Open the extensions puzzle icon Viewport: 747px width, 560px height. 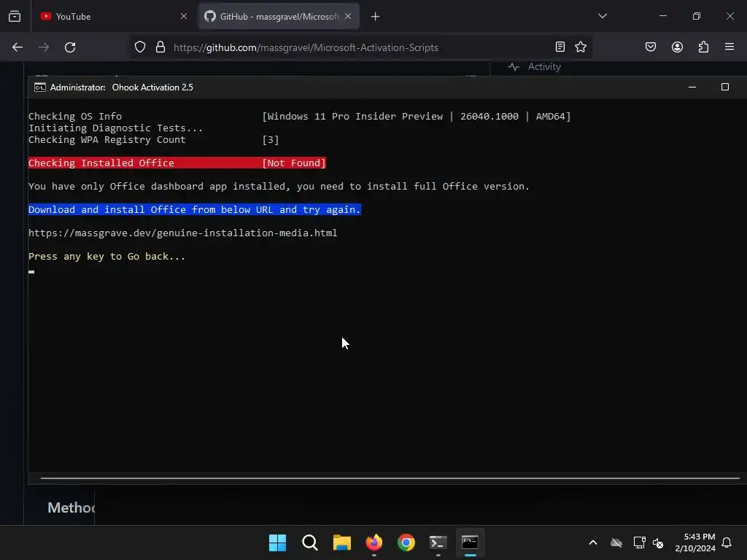pyautogui.click(x=703, y=47)
